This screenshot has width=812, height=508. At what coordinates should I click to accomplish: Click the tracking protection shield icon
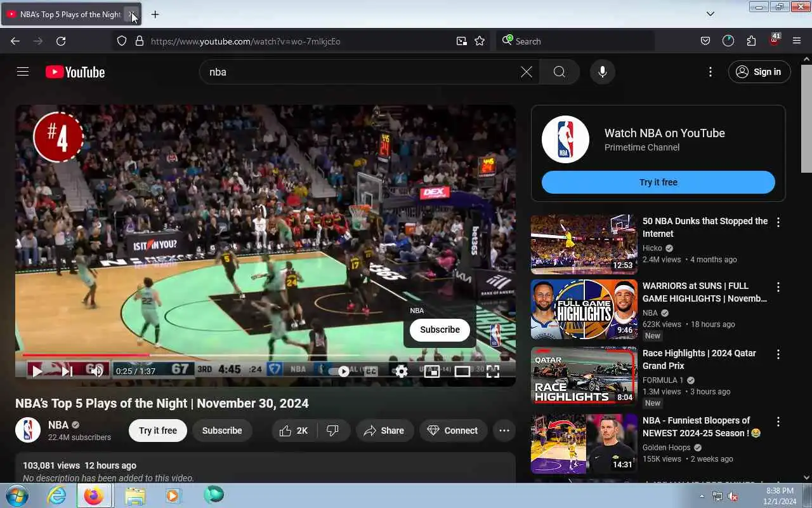122,41
